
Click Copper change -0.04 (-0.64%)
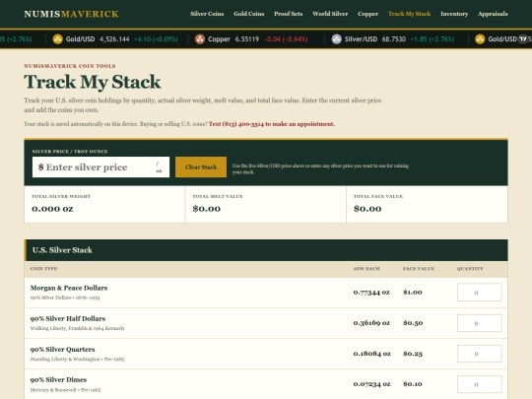pos(286,39)
